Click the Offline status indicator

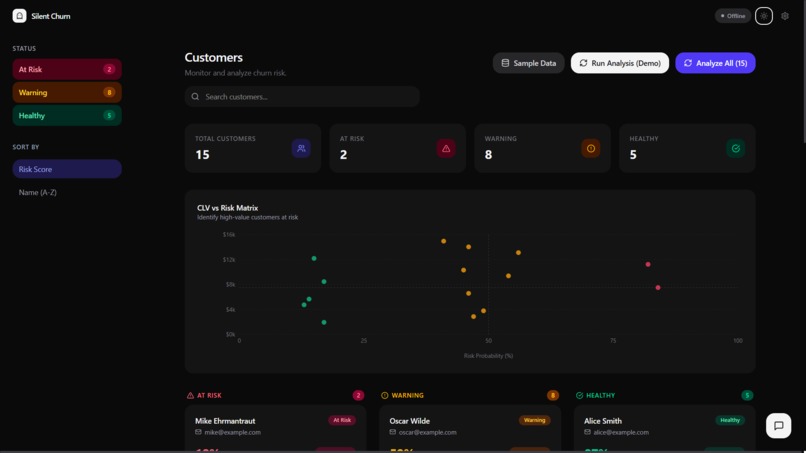pos(733,16)
